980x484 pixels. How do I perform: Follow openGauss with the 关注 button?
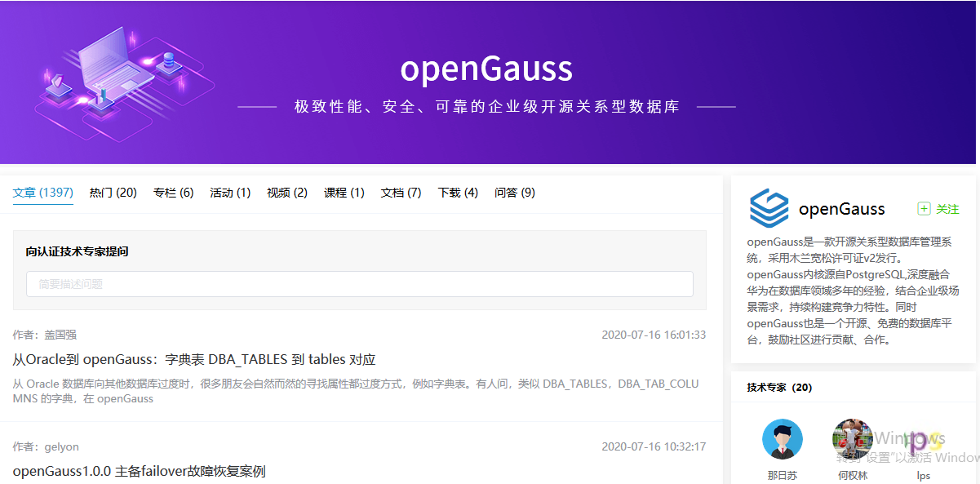[938, 209]
